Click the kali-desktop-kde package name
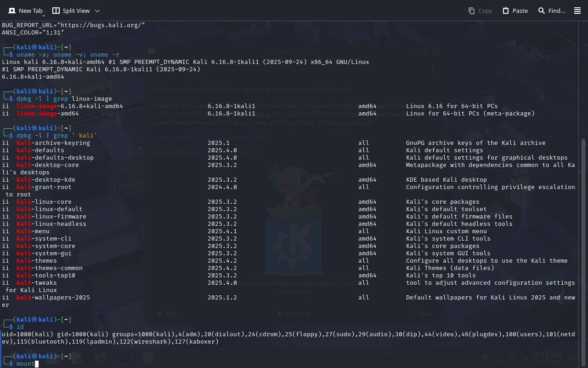This screenshot has height=368, width=588. (x=46, y=180)
